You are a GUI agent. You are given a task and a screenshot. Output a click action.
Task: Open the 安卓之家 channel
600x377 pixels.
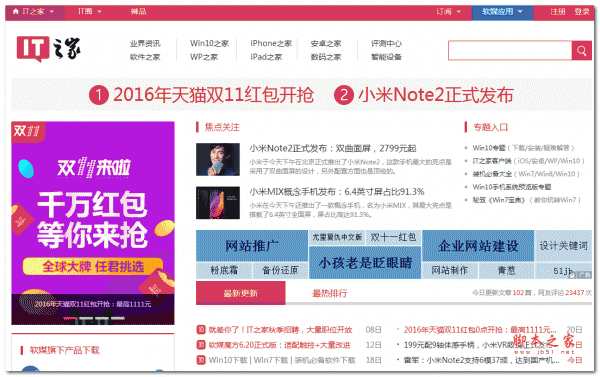(326, 43)
